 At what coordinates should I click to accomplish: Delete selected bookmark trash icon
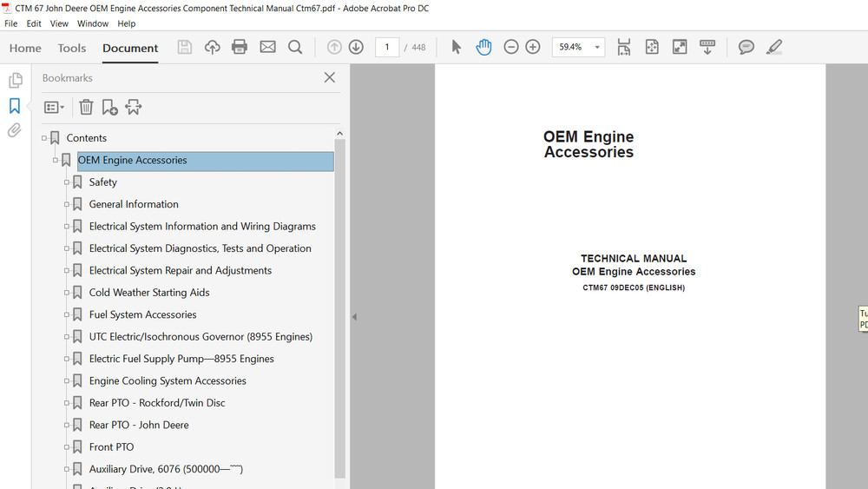(x=86, y=107)
